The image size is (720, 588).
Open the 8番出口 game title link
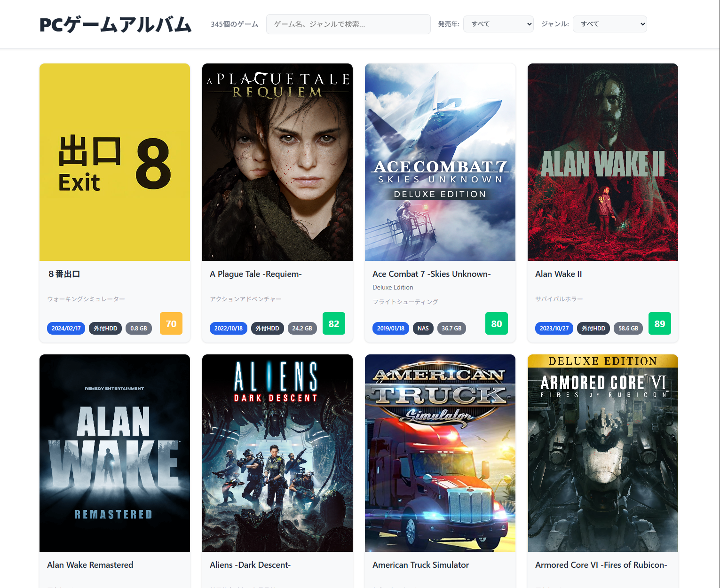pyautogui.click(x=62, y=274)
